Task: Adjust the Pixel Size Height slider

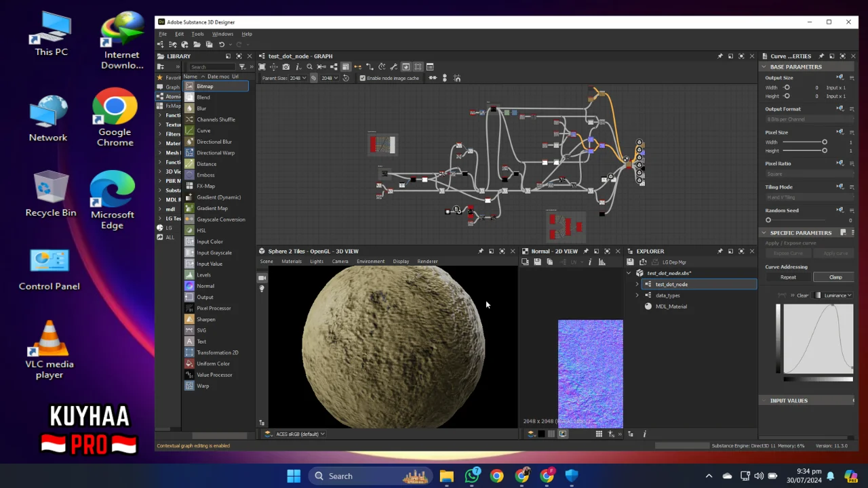Action: [x=804, y=150]
